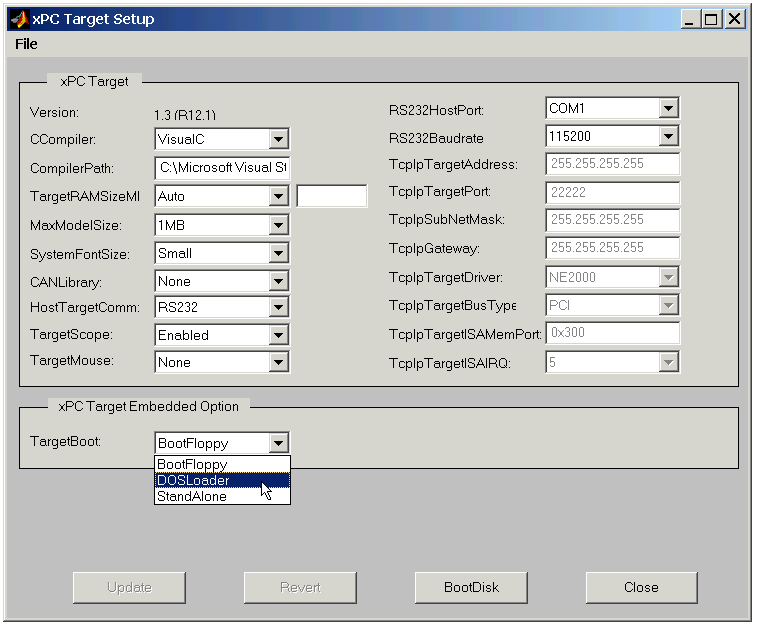759x625 pixels.
Task: Open the CANLibrary None dropdown
Action: tap(222, 281)
